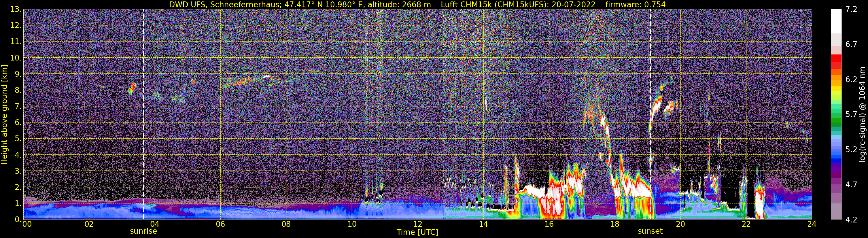Click the height axis tick label "11."

pyautogui.click(x=16, y=41)
